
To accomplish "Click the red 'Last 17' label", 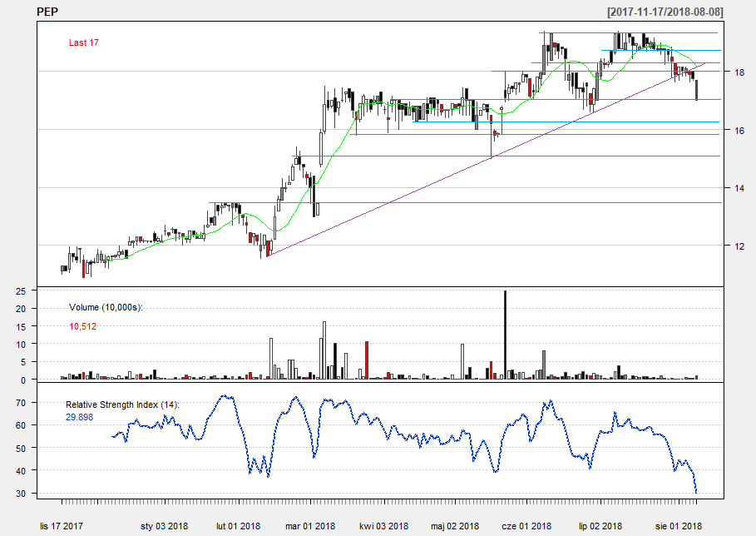I will click(x=83, y=42).
